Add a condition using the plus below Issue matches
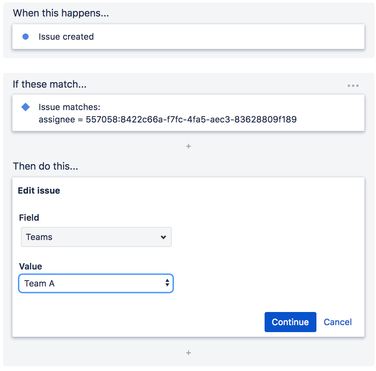376x371 pixels. tap(188, 146)
